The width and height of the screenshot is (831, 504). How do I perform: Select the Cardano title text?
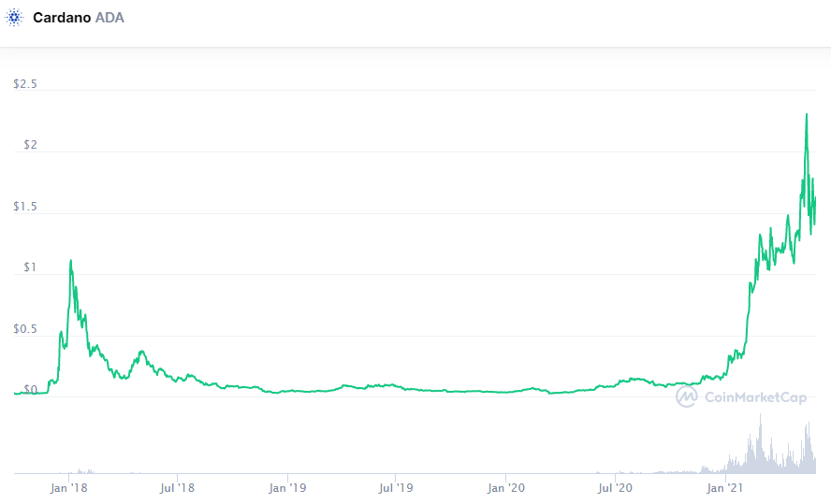(62, 18)
